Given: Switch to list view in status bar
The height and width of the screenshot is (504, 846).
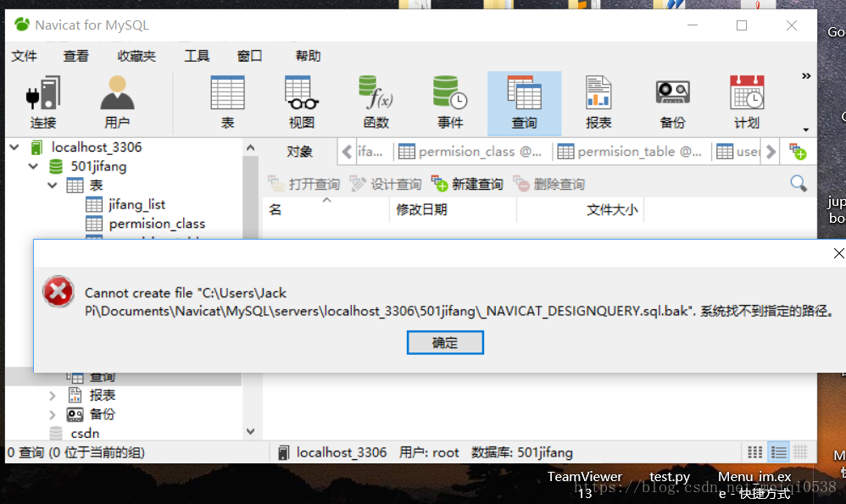Looking at the screenshot, I should (779, 451).
